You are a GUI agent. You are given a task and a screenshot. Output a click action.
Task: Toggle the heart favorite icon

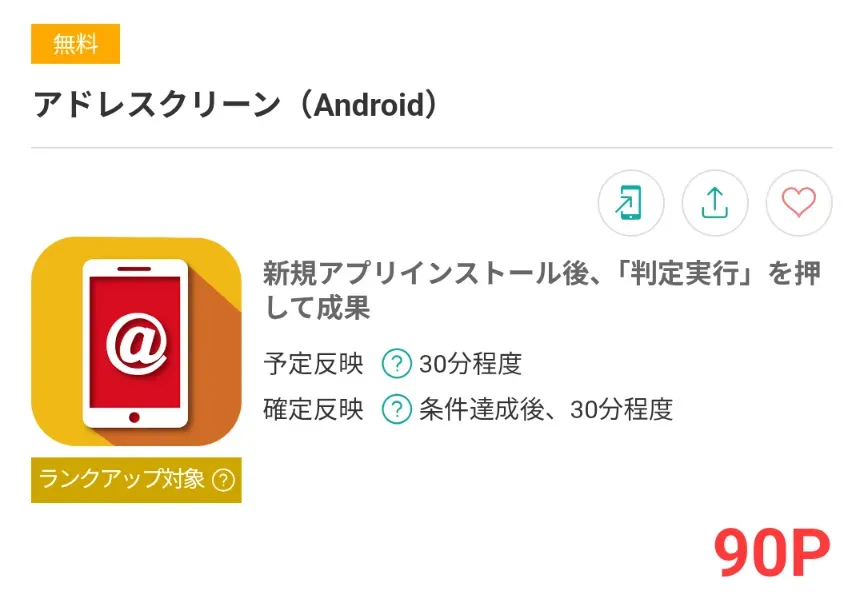pos(798,203)
